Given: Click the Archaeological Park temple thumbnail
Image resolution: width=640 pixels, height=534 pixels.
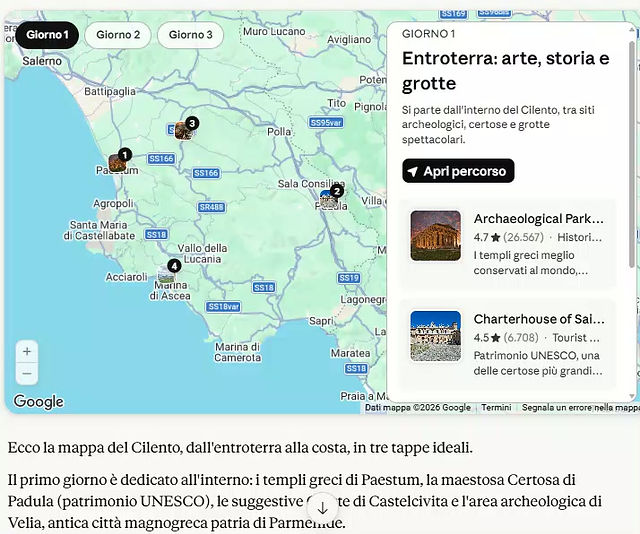Looking at the screenshot, I should 436,236.
